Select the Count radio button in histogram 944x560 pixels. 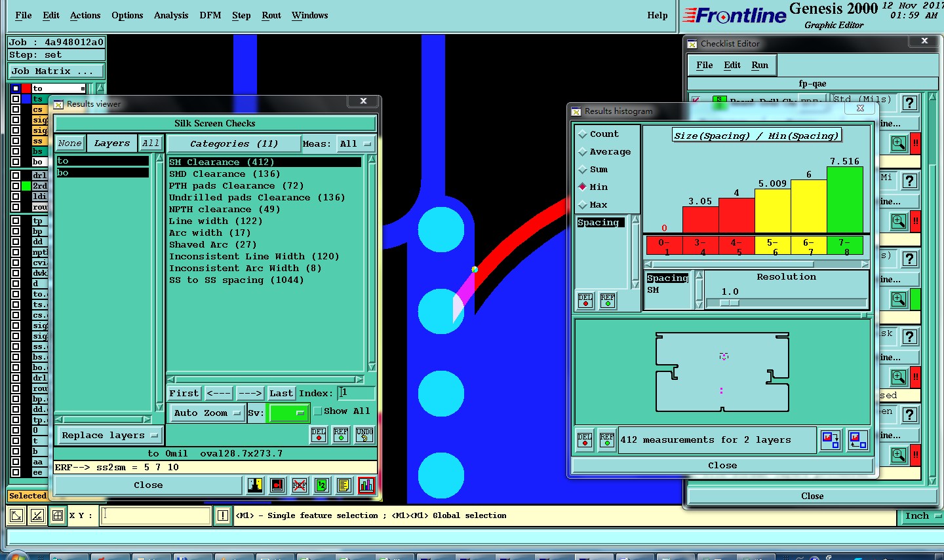tap(583, 134)
